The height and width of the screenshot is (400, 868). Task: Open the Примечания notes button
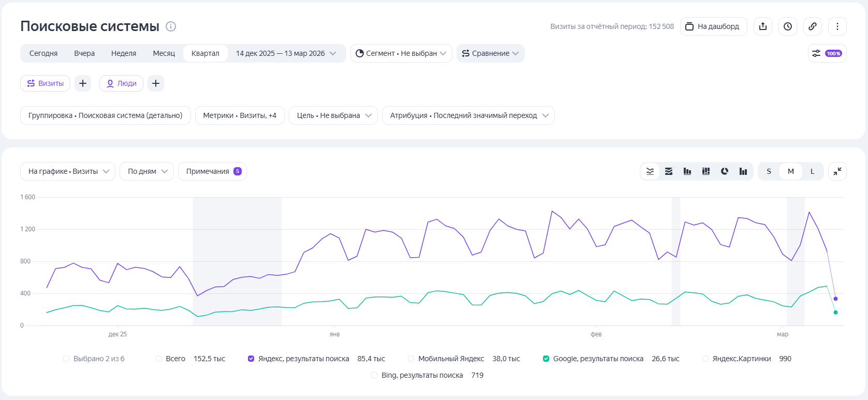pos(212,171)
